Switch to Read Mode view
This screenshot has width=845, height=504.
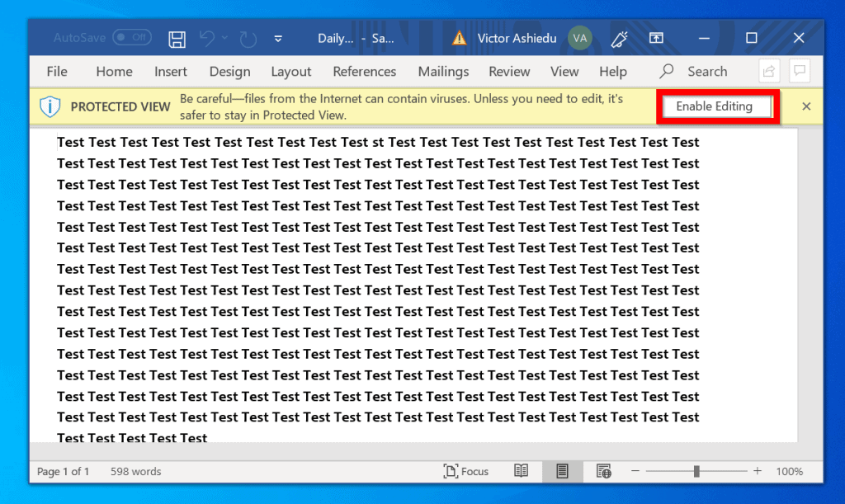pos(521,471)
